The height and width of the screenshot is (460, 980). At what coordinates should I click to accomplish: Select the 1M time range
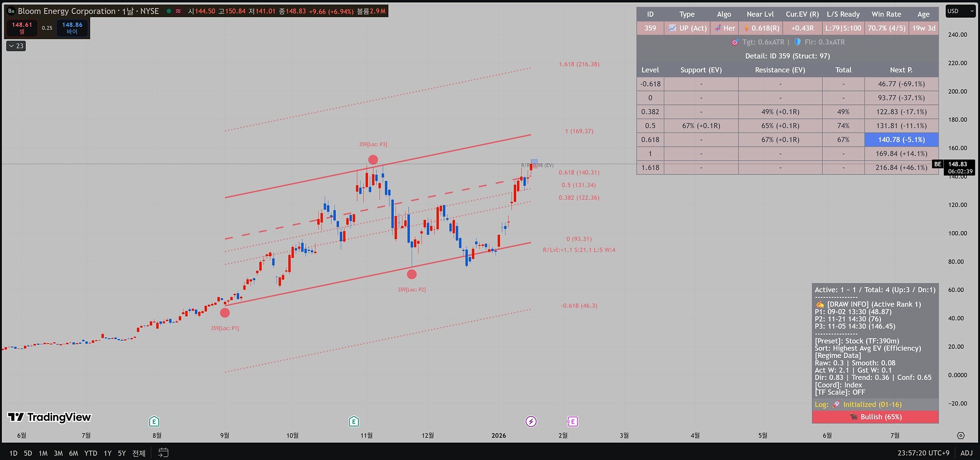coord(43,453)
